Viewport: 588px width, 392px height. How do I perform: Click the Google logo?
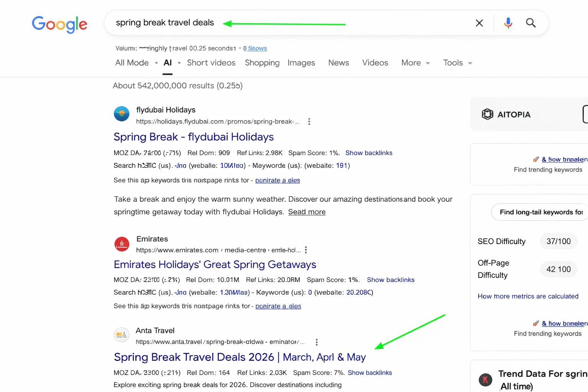coord(59,24)
